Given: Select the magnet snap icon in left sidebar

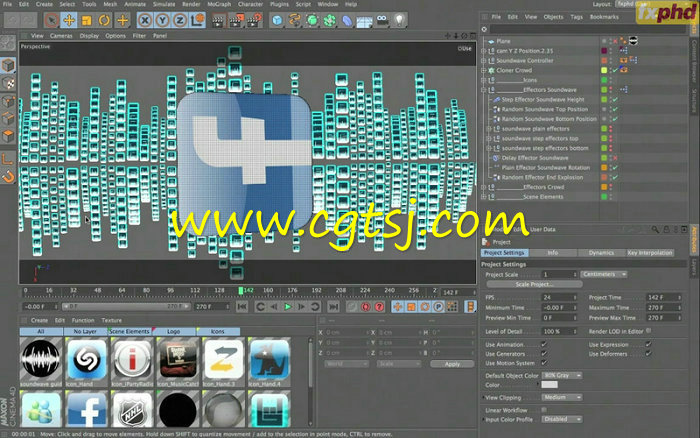Looking at the screenshot, I should click(x=8, y=177).
